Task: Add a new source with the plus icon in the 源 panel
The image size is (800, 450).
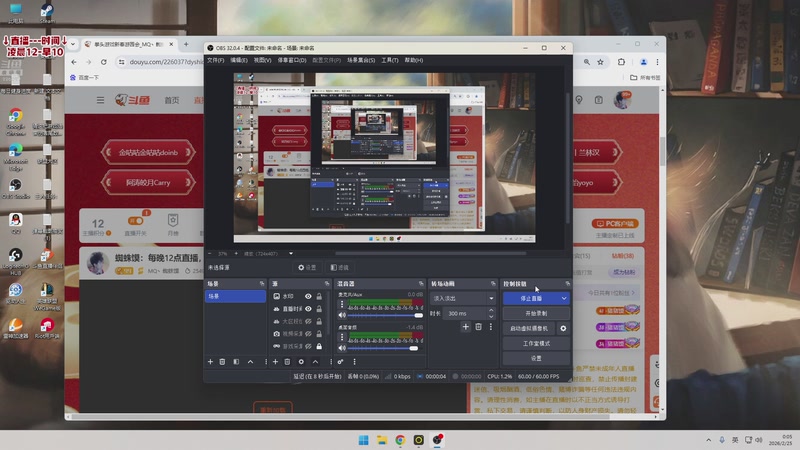Action: [276, 362]
